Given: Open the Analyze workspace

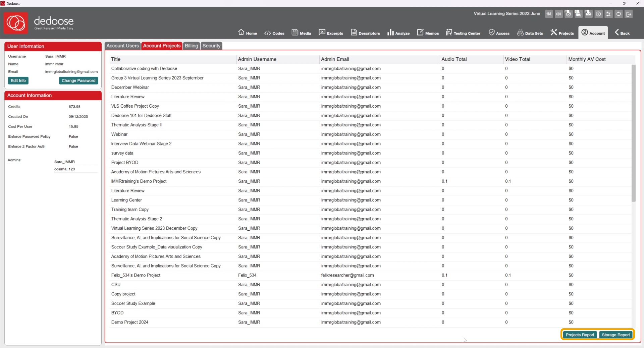Looking at the screenshot, I should 398,33.
